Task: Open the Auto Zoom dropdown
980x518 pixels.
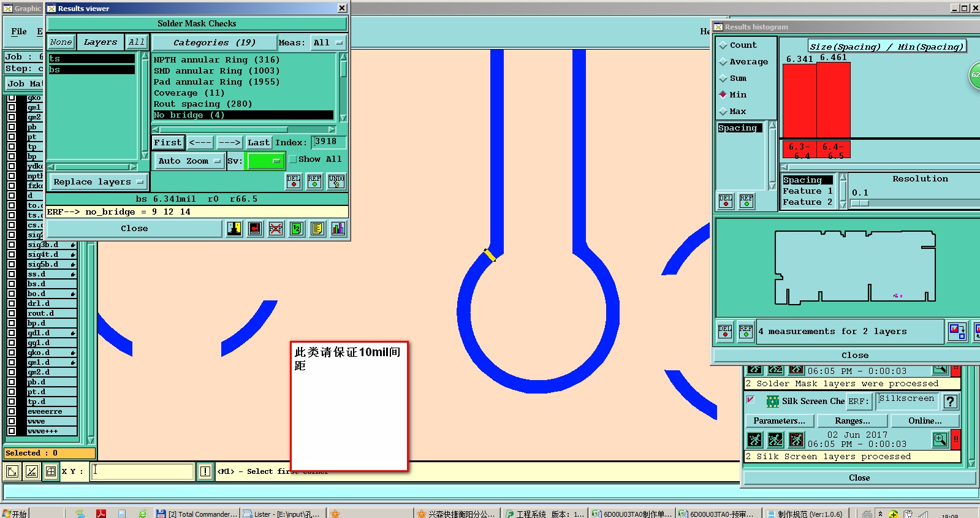Action: (189, 161)
